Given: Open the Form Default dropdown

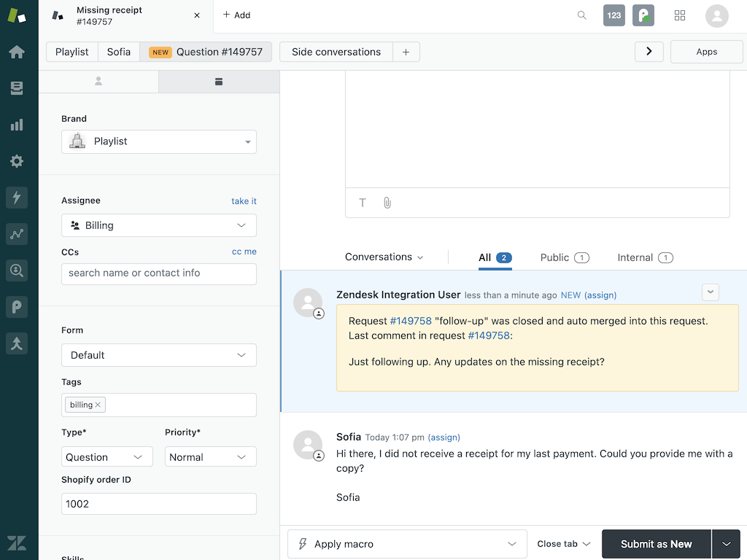Looking at the screenshot, I should tap(158, 355).
